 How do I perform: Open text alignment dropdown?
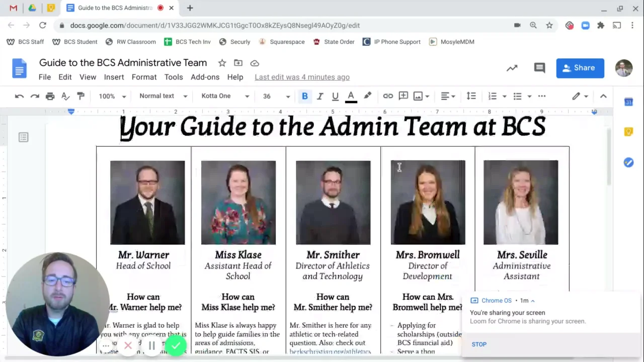(x=448, y=96)
